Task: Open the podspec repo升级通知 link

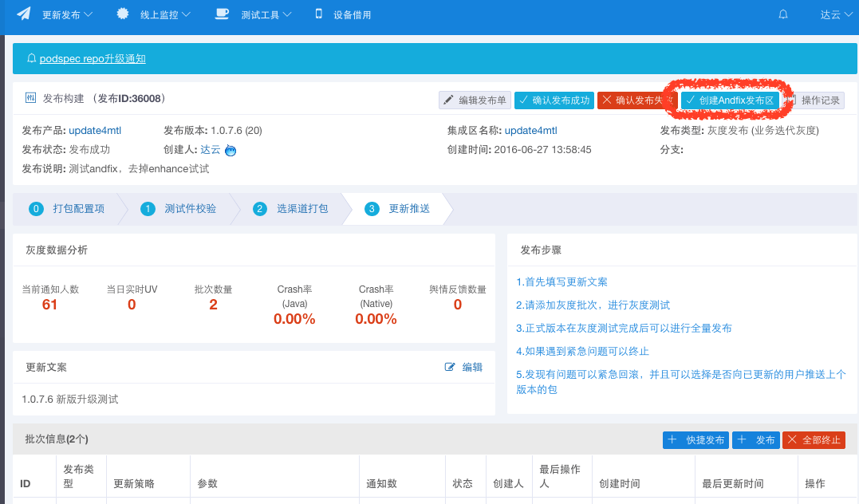Action: pyautogui.click(x=93, y=58)
